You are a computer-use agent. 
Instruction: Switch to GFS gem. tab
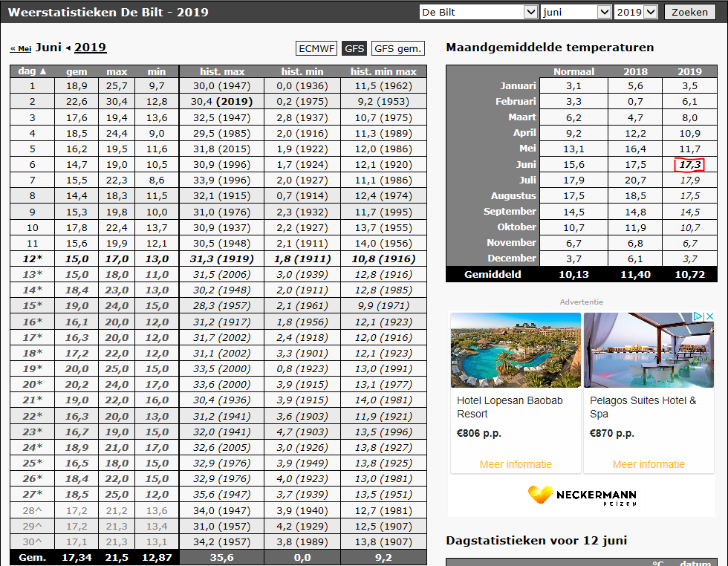coord(398,48)
